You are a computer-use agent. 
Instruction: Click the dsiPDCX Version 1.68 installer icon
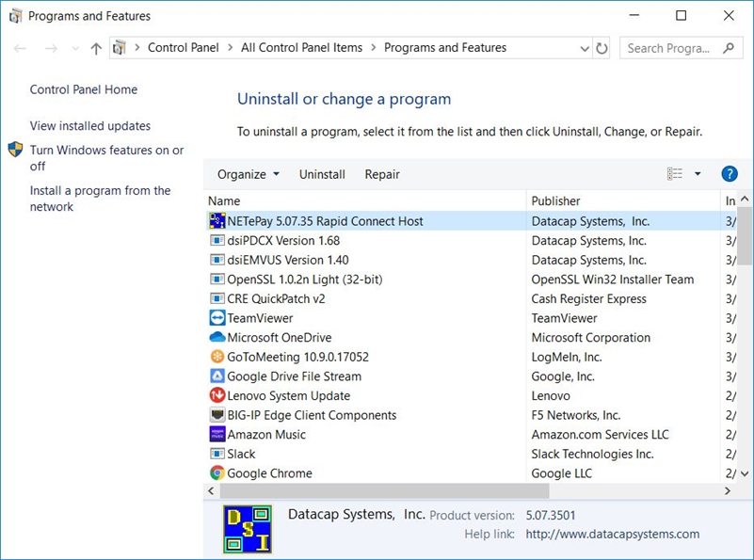click(217, 240)
